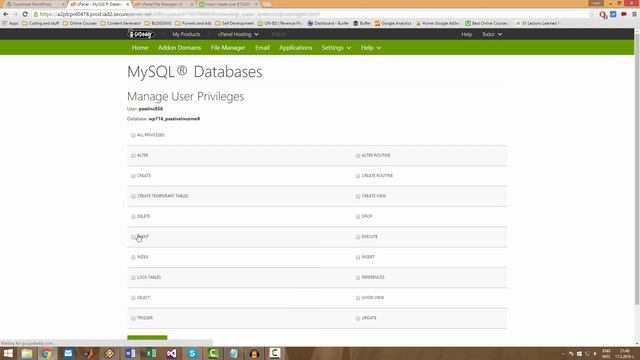Tick the INDEX checkbox
This screenshot has width=640, height=360.
(133, 257)
